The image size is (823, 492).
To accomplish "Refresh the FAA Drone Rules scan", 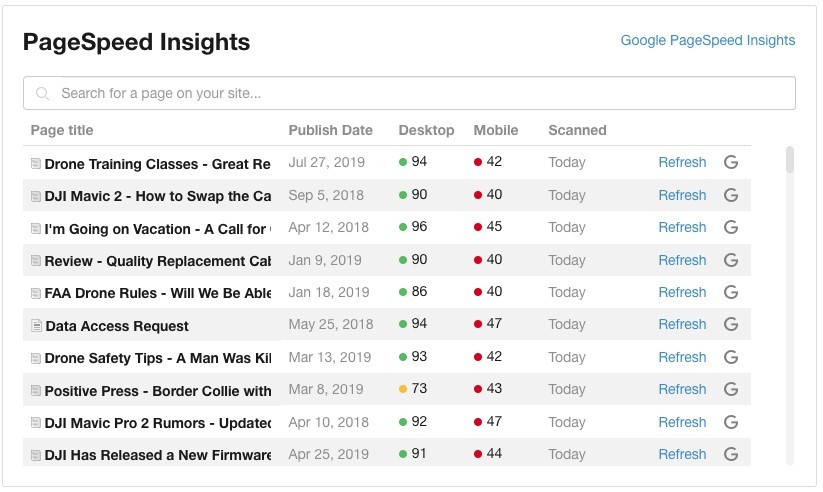I will [682, 292].
